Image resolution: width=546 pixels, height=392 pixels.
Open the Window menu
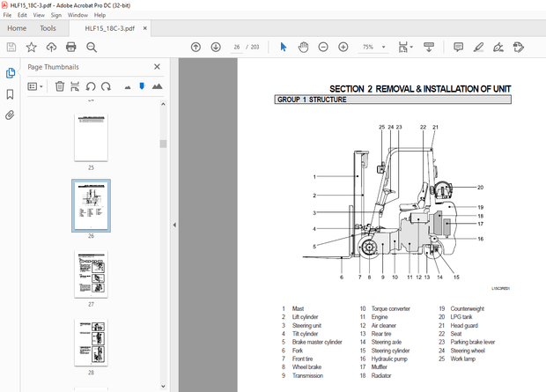coord(77,15)
